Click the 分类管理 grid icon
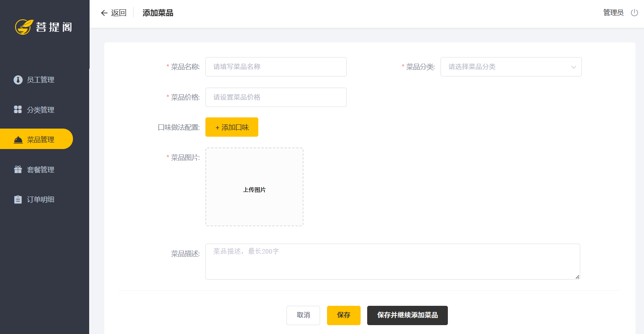The height and width of the screenshot is (334, 644). (18, 110)
